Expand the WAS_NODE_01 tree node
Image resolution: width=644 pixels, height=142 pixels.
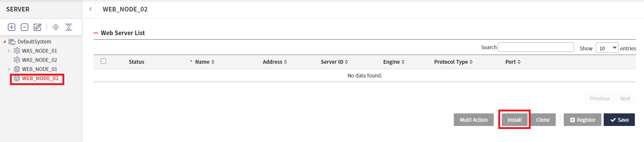pyautogui.click(x=10, y=51)
